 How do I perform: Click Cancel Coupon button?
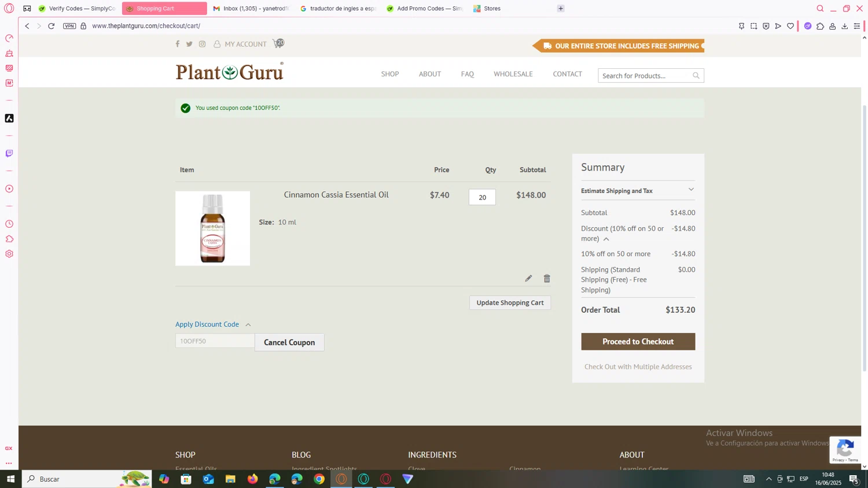click(x=289, y=342)
